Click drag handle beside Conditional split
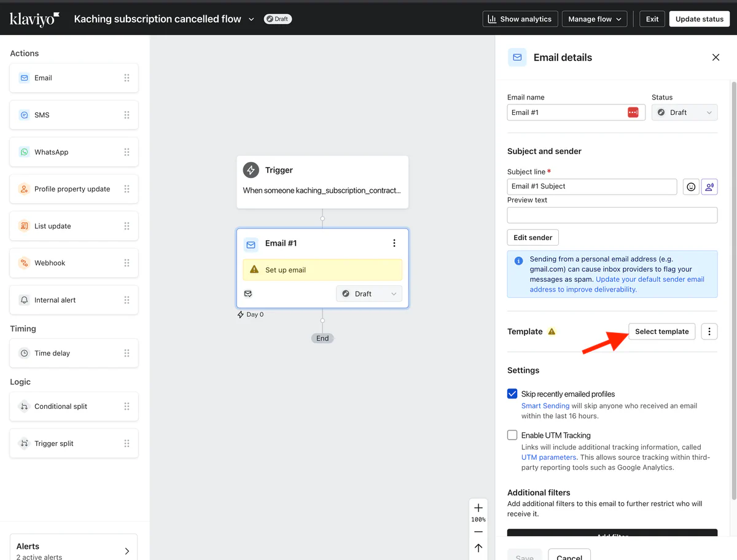 127,406
